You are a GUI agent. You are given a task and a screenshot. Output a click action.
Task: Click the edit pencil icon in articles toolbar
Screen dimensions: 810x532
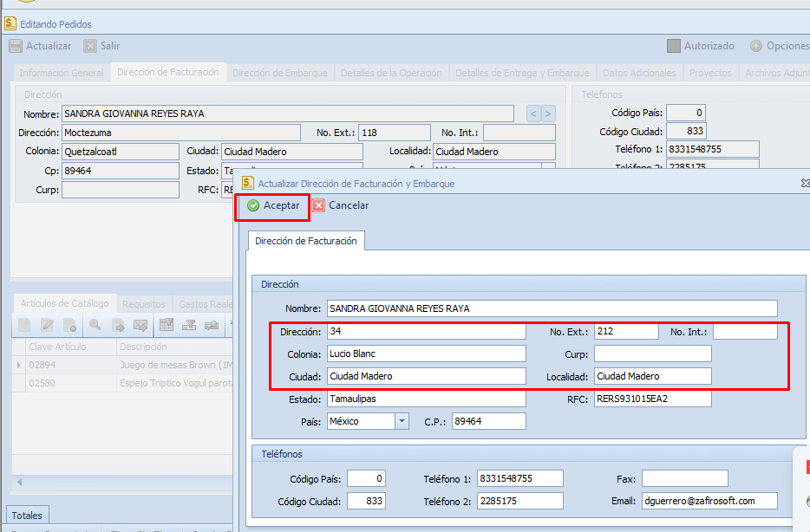[x=47, y=326]
